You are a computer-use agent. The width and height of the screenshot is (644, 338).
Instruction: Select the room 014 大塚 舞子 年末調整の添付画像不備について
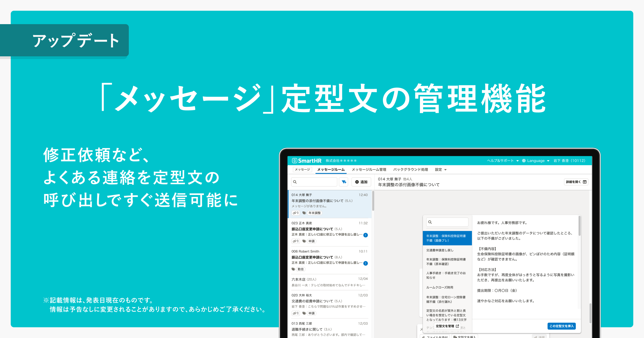[330, 204]
